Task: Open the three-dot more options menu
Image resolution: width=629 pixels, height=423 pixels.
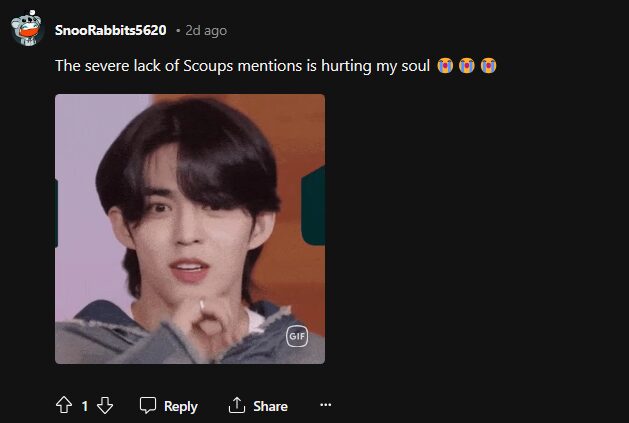Action: tap(324, 405)
